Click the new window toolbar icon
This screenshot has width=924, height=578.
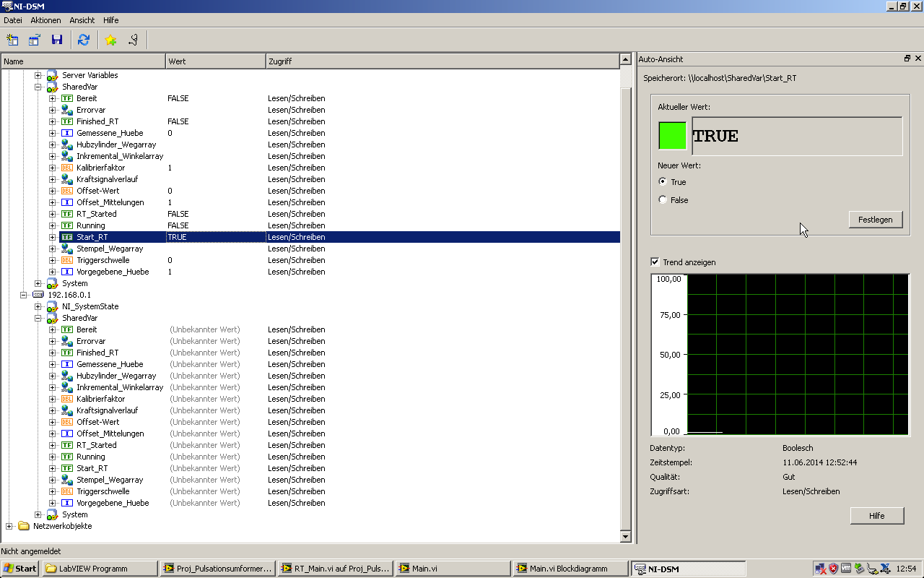click(12, 40)
